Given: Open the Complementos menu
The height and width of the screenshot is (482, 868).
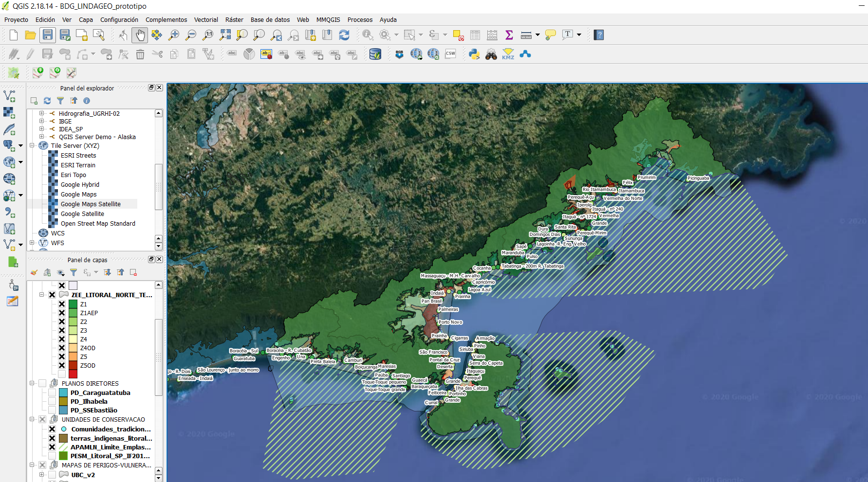Looking at the screenshot, I should click(166, 20).
